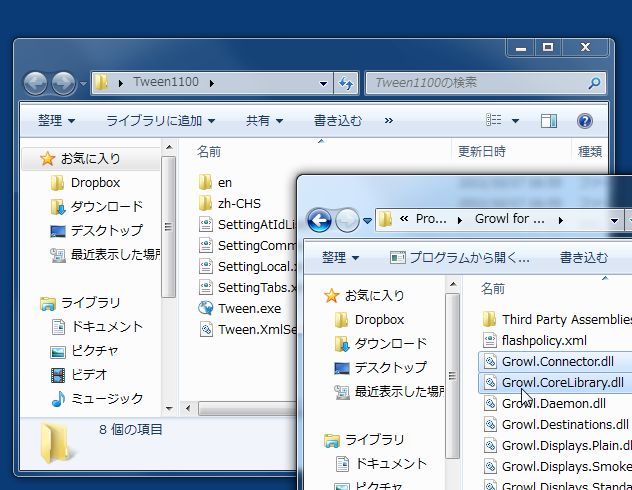
Task: Open ビデオ in the Tween1100 sidebar
Action: [79, 374]
